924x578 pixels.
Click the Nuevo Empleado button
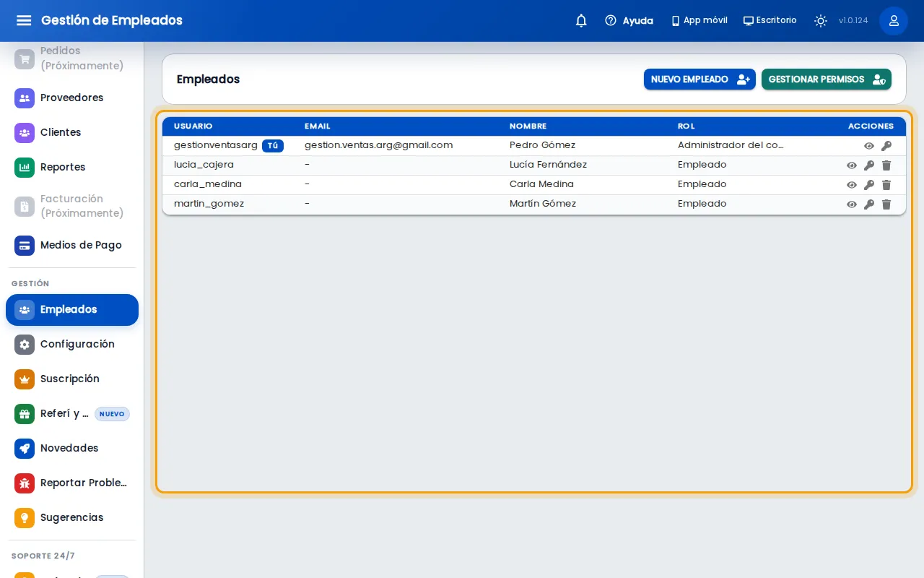pos(699,79)
